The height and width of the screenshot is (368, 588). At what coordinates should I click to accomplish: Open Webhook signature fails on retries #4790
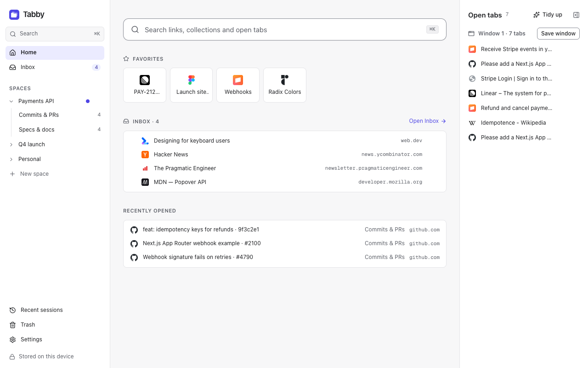(285, 257)
